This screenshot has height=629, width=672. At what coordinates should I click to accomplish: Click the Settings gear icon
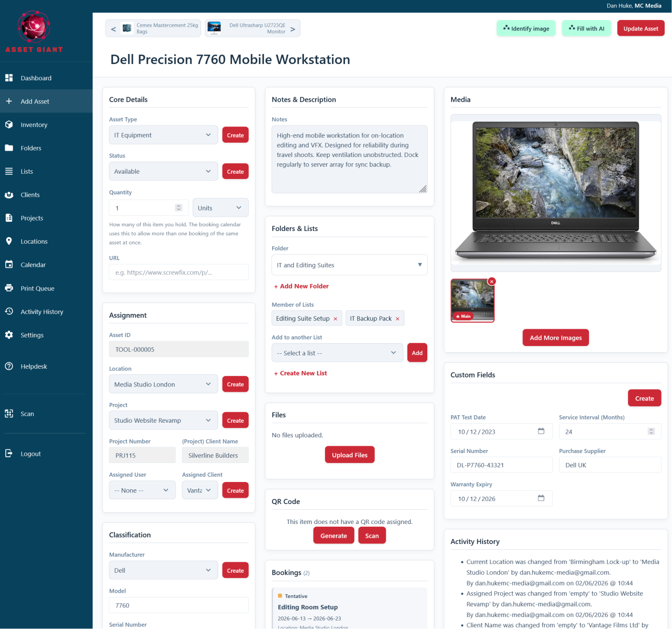[x=9, y=335]
